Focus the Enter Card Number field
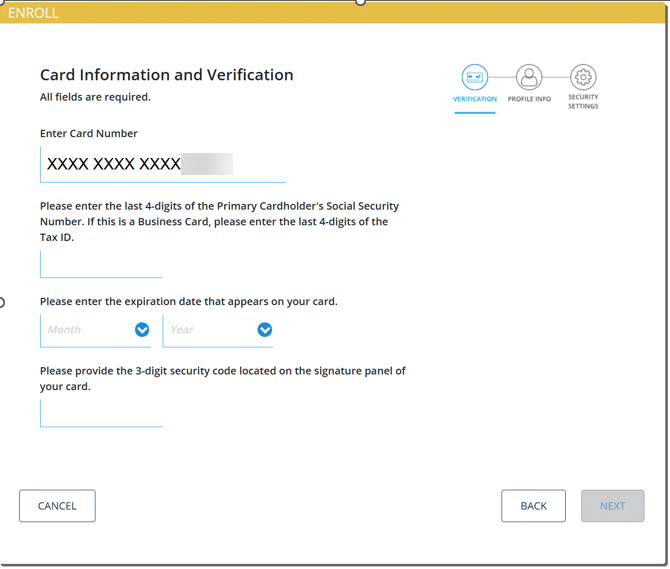This screenshot has width=670, height=569. 163,164
